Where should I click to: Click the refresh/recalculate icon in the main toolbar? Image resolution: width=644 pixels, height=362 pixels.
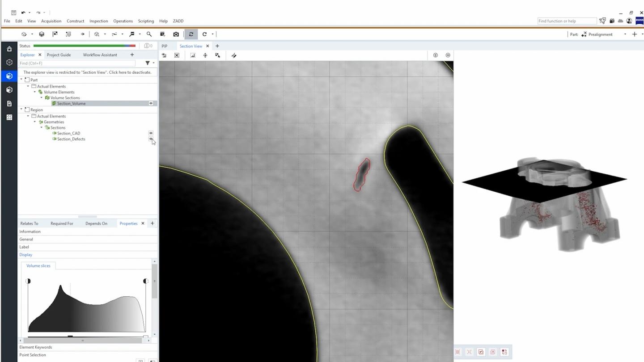click(191, 34)
